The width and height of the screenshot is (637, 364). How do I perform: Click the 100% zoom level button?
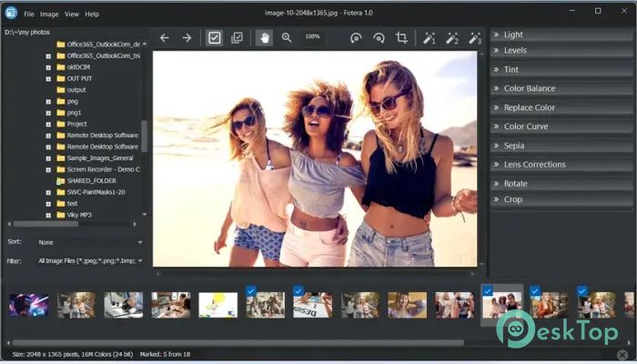[x=312, y=36]
